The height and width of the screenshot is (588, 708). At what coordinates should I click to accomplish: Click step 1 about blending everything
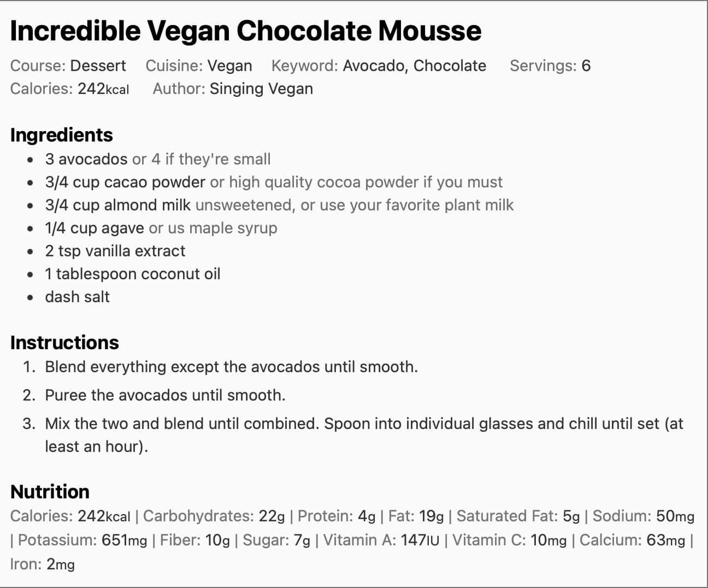(231, 367)
